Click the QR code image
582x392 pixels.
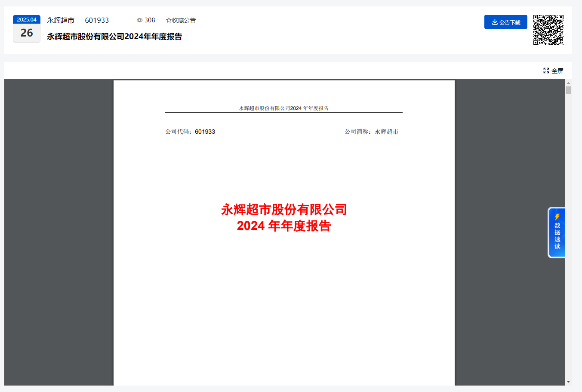548,30
